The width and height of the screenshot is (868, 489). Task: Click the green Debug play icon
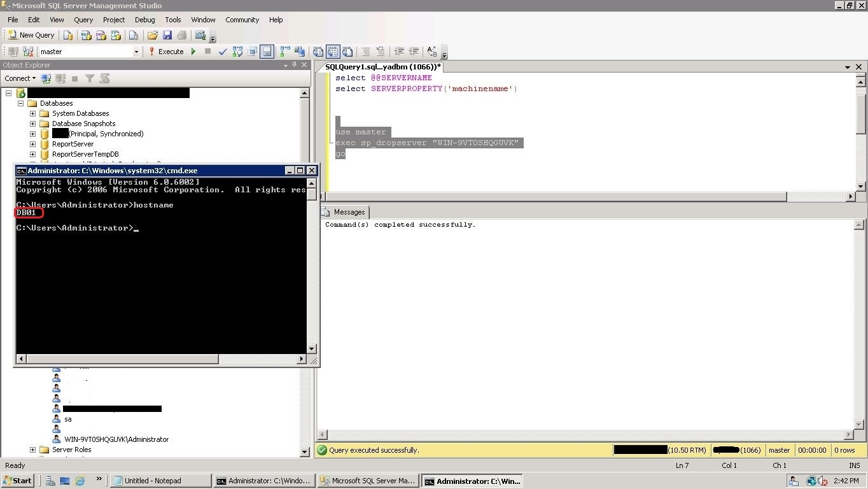(x=193, y=52)
